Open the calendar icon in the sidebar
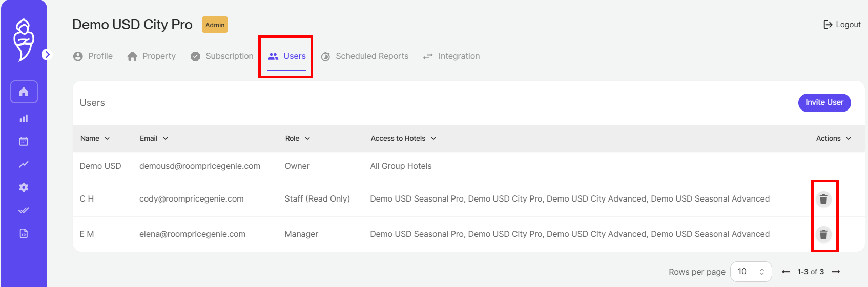 [x=24, y=141]
